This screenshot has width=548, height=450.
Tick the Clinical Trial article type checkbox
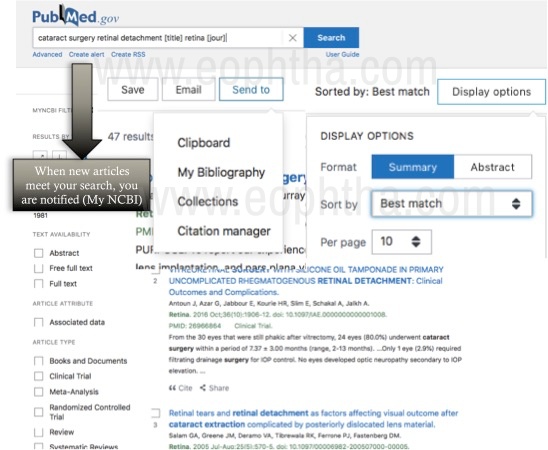(38, 376)
